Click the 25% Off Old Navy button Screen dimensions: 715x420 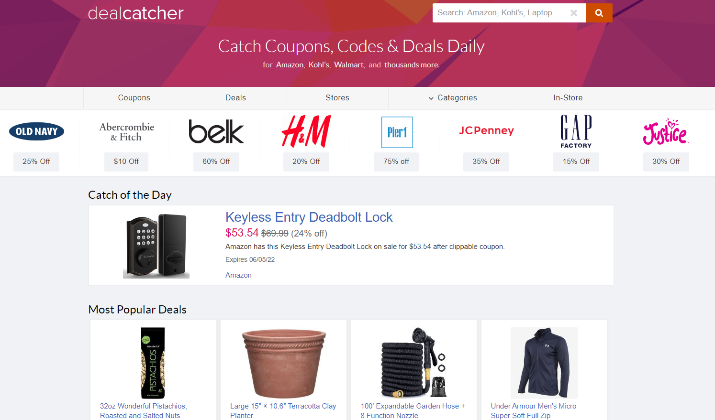point(36,161)
